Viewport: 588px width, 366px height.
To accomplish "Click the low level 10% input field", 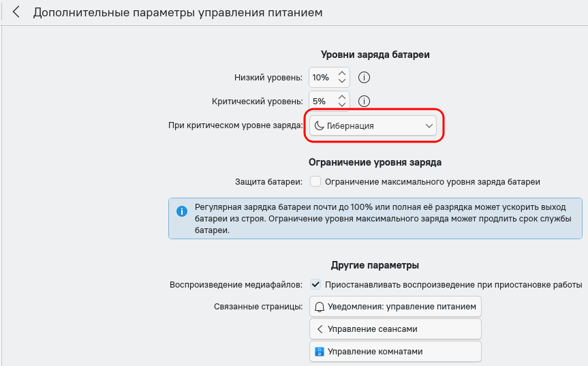I will (321, 78).
